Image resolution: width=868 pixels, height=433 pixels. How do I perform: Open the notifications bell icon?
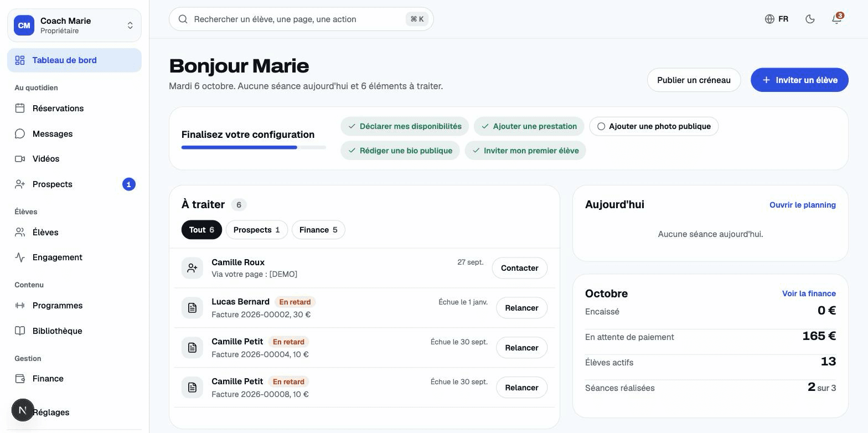[837, 19]
